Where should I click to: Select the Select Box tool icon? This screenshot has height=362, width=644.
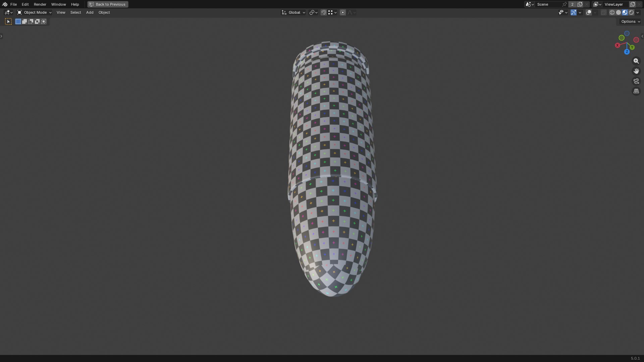pos(8,21)
